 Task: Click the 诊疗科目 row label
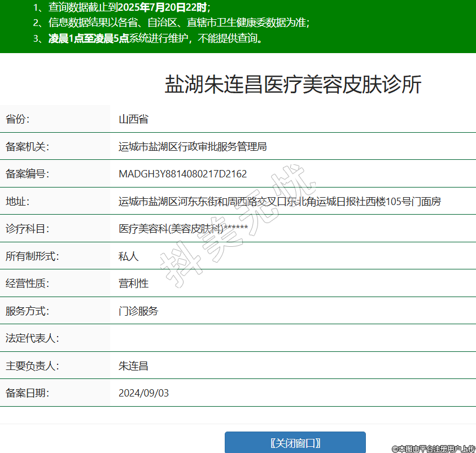tap(27, 229)
